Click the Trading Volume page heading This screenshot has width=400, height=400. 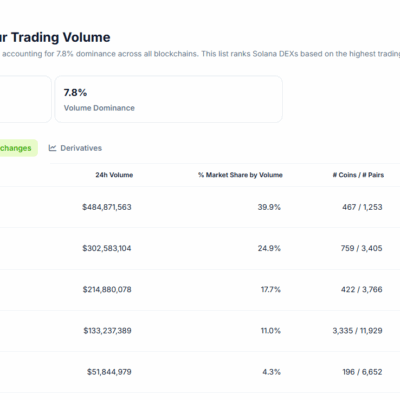(x=55, y=37)
